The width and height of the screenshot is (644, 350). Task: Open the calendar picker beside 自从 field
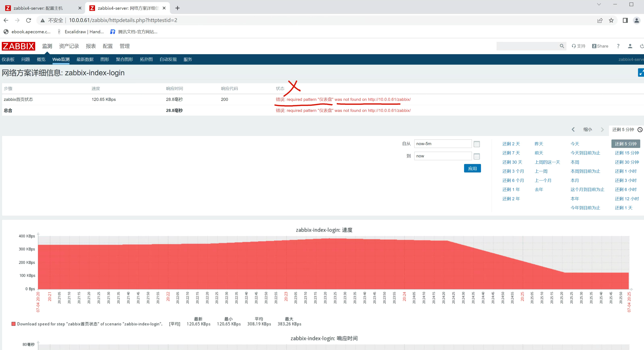tap(477, 144)
